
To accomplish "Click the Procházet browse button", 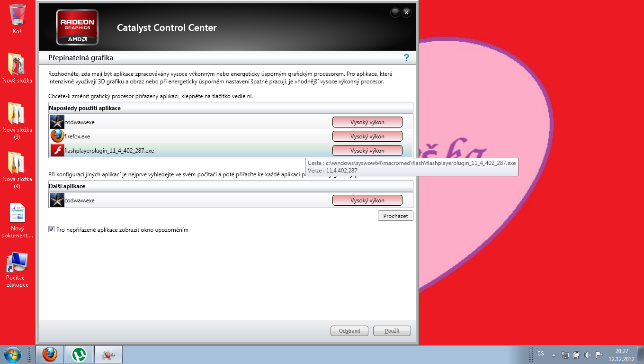I will [395, 216].
